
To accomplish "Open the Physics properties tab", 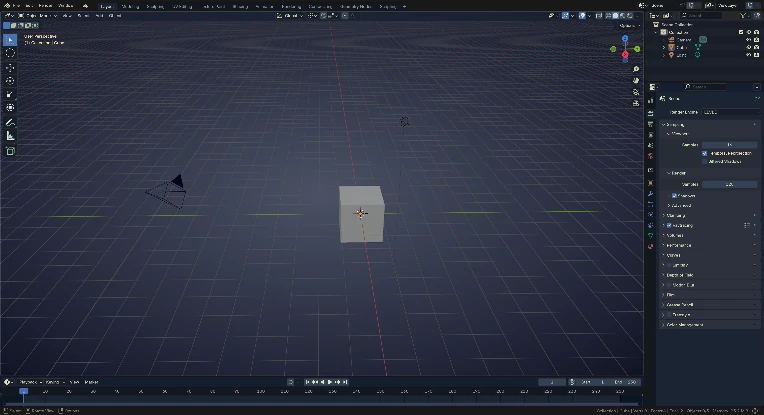I will (651, 215).
